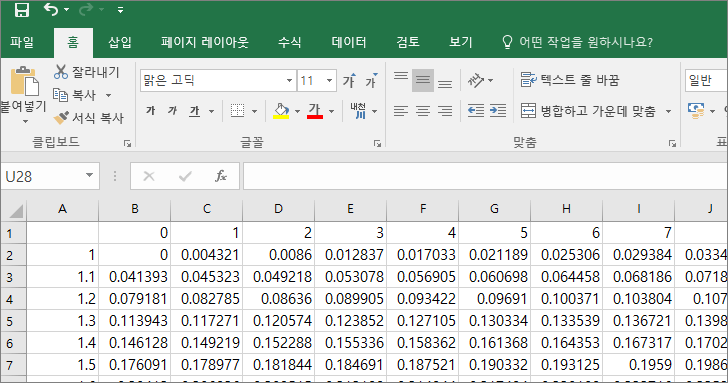Screen dimensions: 728x383
Task: Open the 보기 tab
Action: click(x=460, y=43)
